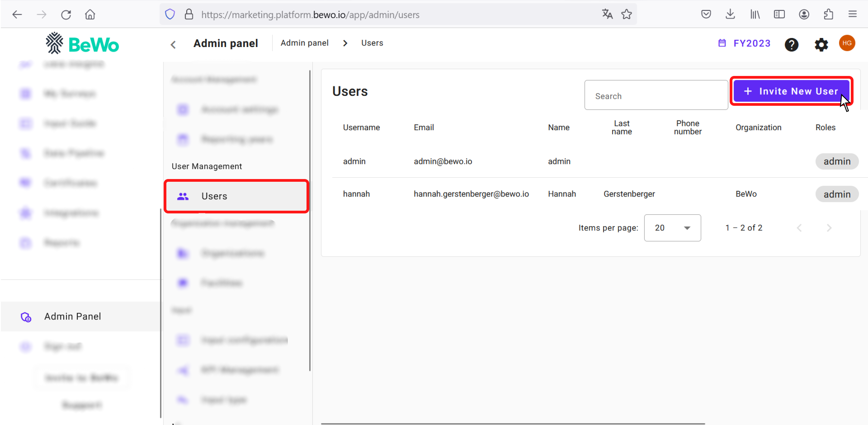
Task: Click the Admin Panel breadcrumb link
Action: (x=304, y=43)
